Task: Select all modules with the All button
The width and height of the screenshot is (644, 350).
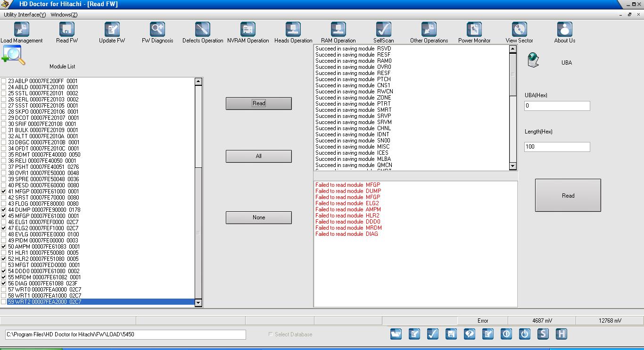Action: pos(259,156)
